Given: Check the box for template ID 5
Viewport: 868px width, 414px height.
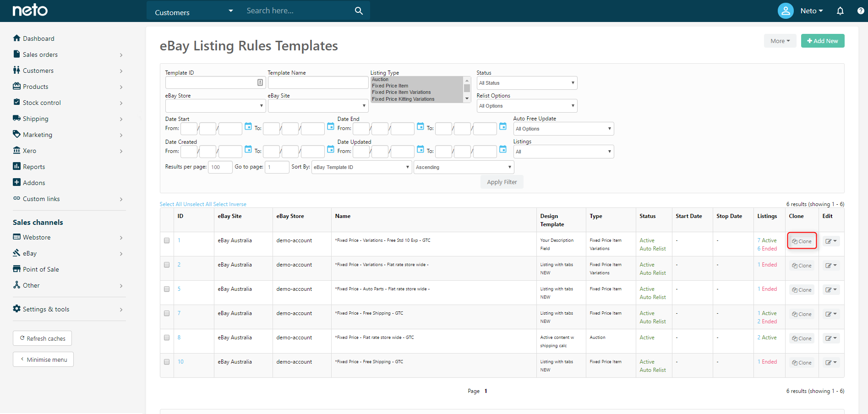Looking at the screenshot, I should pyautogui.click(x=167, y=289).
